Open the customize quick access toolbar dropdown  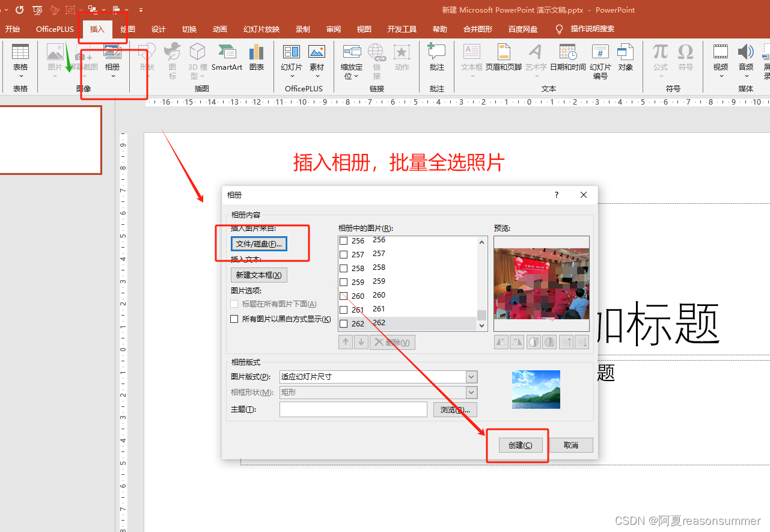[141, 10]
